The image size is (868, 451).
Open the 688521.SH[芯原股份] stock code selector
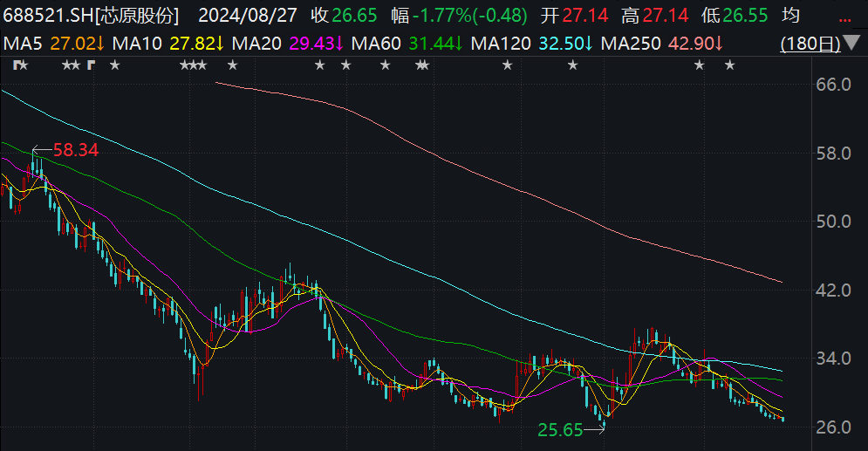[92, 16]
